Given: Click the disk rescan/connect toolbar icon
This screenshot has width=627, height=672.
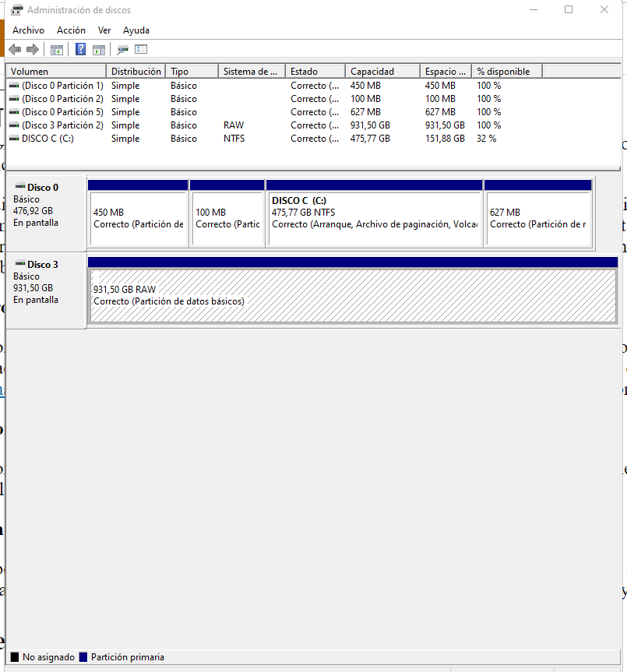Looking at the screenshot, I should pos(122,50).
